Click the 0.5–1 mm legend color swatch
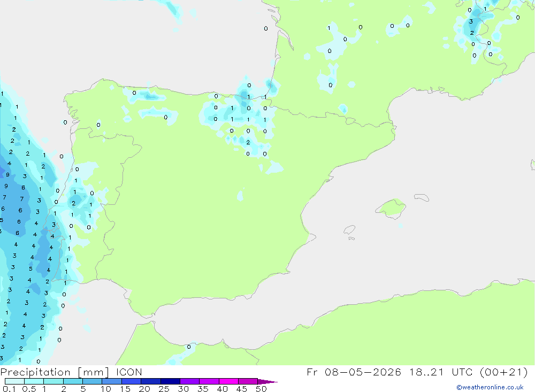The width and height of the screenshot is (535, 392). (x=34, y=381)
